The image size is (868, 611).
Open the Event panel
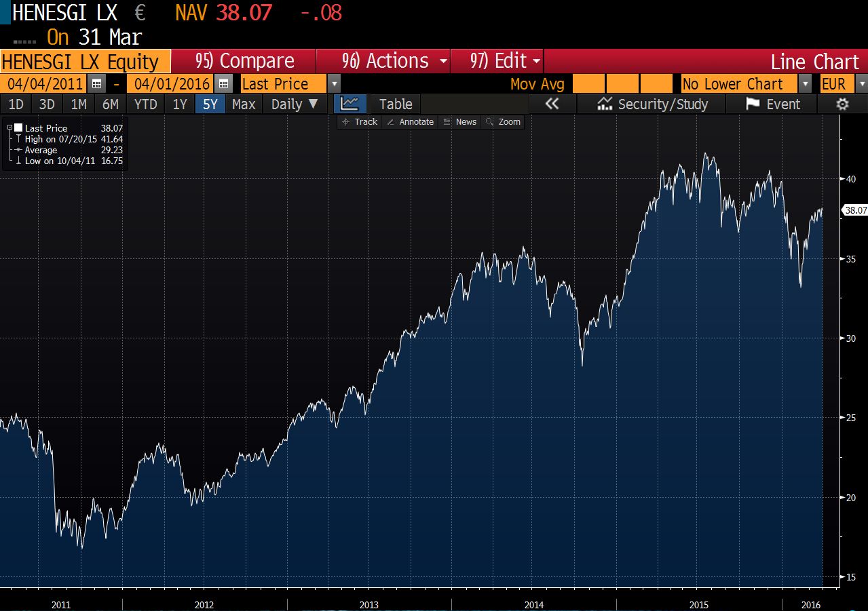(772, 104)
